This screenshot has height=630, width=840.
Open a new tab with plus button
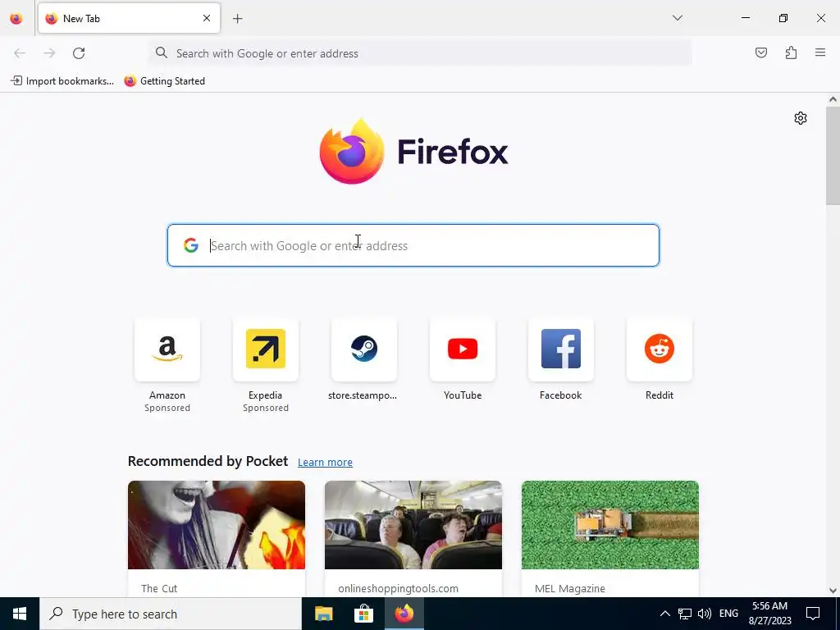point(237,19)
